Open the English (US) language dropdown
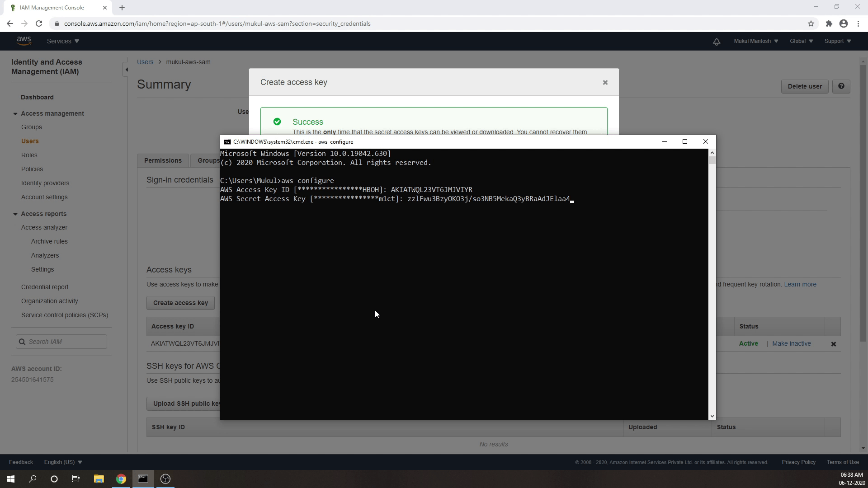Viewport: 868px width, 488px height. pyautogui.click(x=62, y=462)
